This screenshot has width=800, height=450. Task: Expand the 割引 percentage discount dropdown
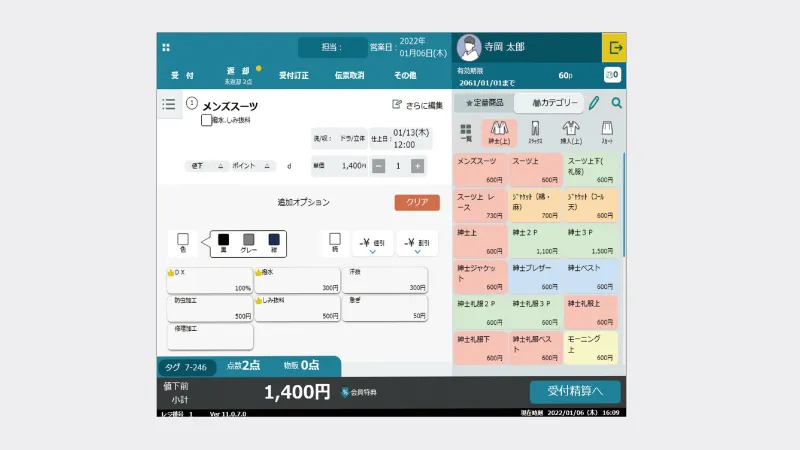click(x=416, y=244)
